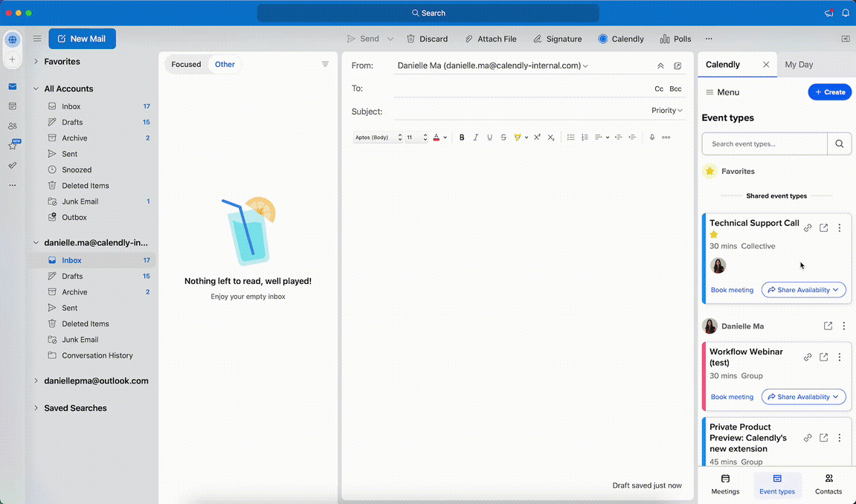Screen dimensions: 856x504
Task: Open the Mail view in sidebar
Action: click(x=13, y=87)
